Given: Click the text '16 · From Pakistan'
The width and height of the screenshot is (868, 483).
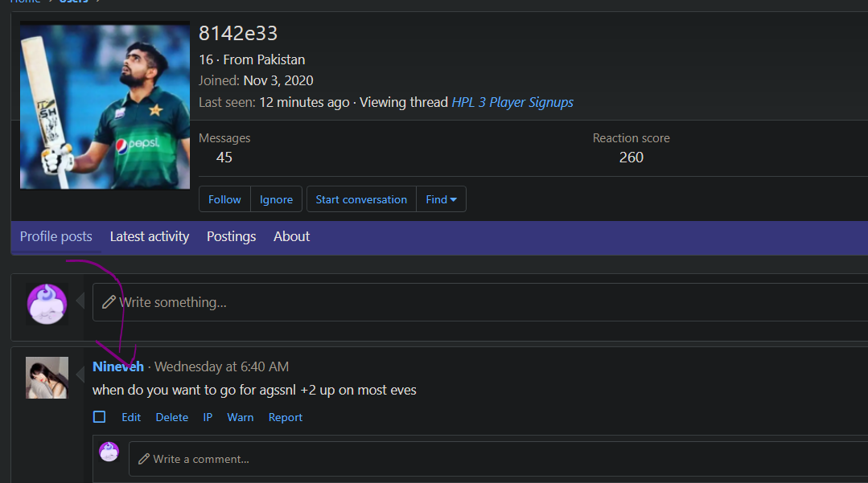Looking at the screenshot, I should click(x=252, y=59).
